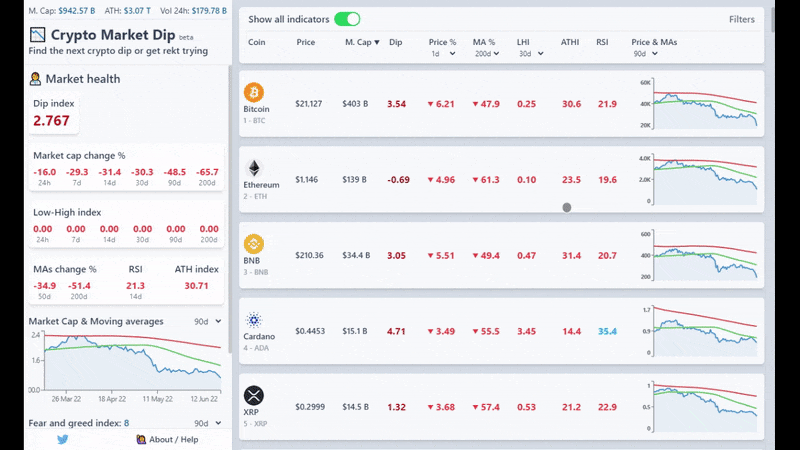Sort by Price column header
The height and width of the screenshot is (450, 800).
(306, 42)
